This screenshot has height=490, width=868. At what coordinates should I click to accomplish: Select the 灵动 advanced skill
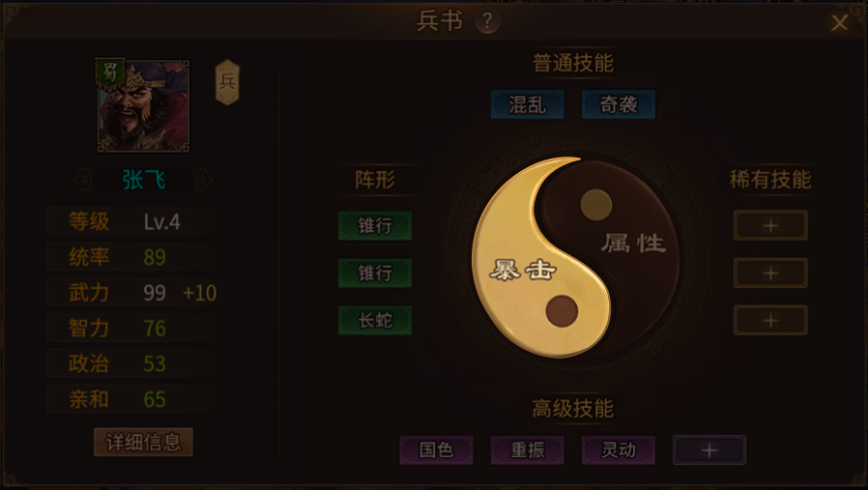[619, 450]
